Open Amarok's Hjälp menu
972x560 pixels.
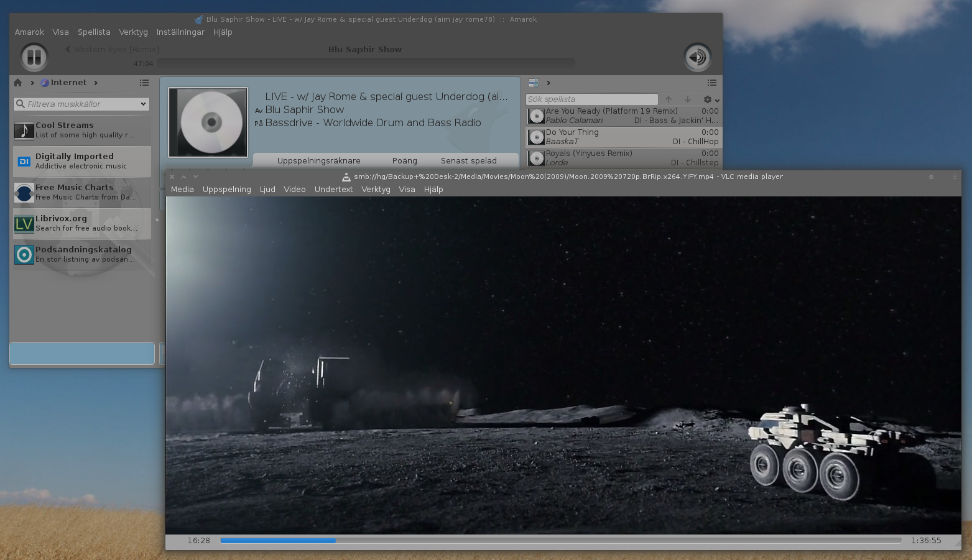pos(223,32)
